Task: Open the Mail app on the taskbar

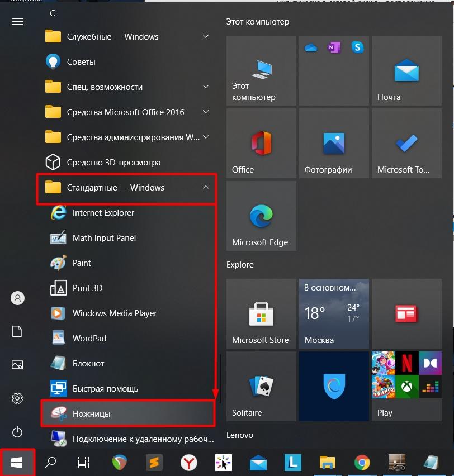Action: [258, 463]
